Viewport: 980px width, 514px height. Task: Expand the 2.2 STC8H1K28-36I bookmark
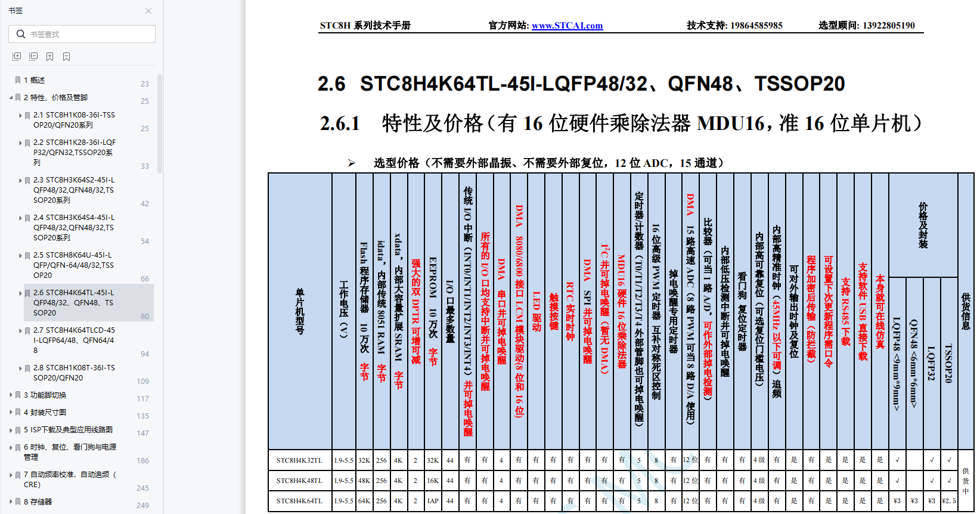tap(20, 143)
